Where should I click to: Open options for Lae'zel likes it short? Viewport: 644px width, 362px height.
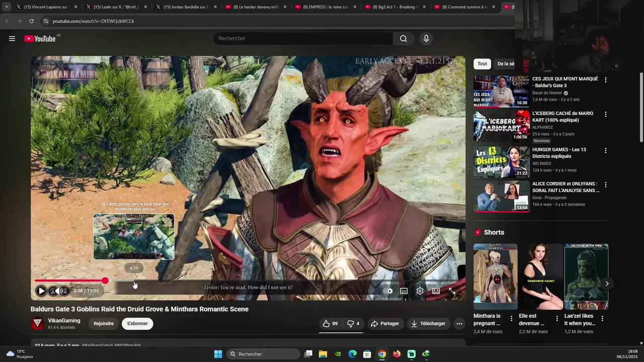602,319
